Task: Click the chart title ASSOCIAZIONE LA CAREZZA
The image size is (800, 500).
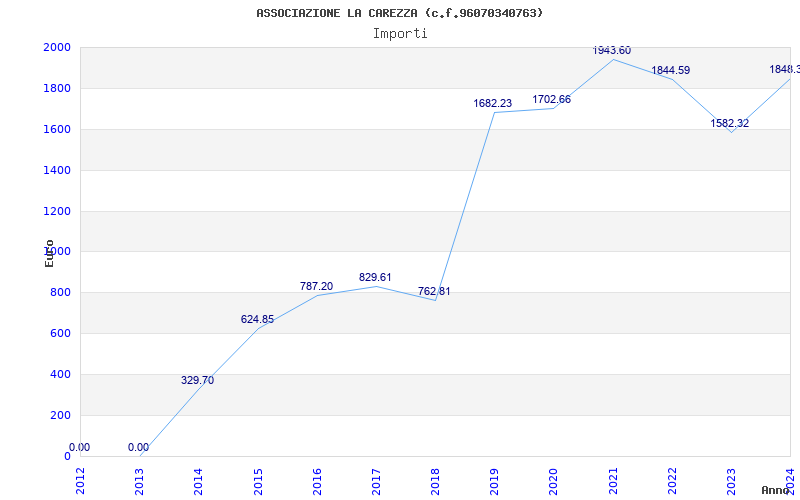Action: click(399, 13)
